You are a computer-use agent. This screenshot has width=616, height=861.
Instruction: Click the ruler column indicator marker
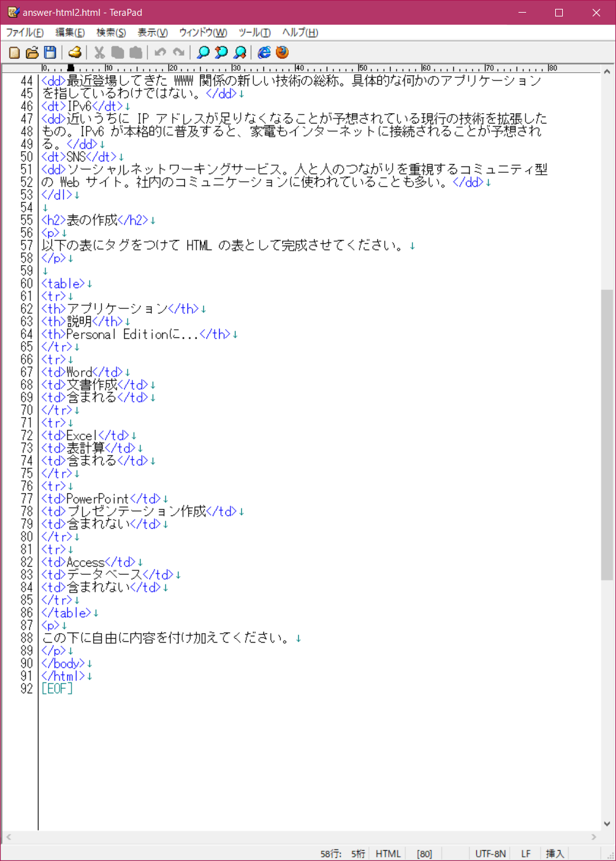tap(70, 68)
